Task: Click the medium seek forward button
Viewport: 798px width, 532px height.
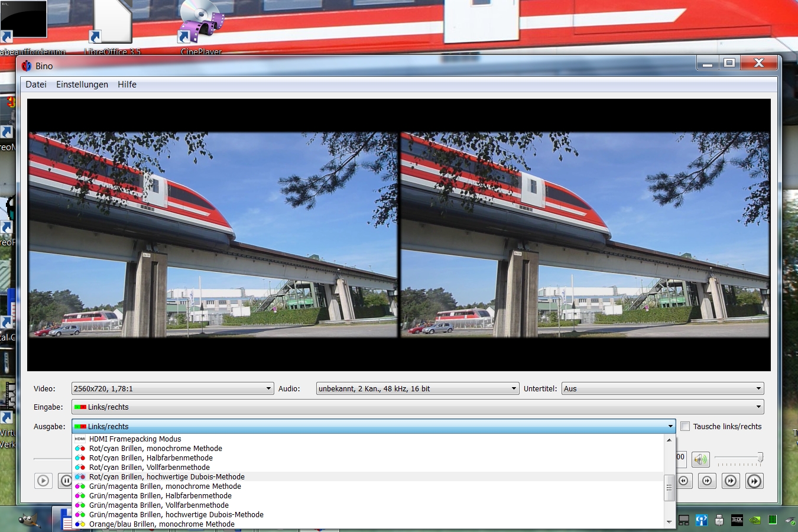Action: tap(731, 481)
